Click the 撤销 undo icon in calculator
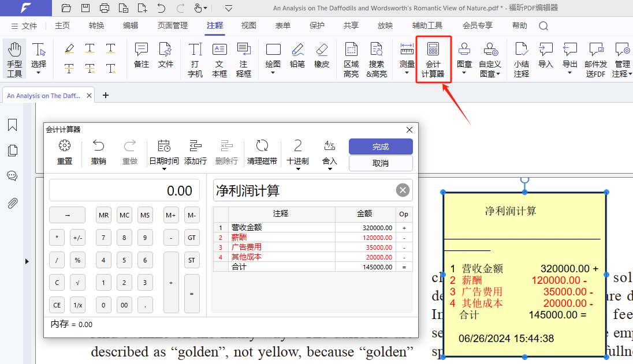The height and width of the screenshot is (364, 633). [x=99, y=152]
